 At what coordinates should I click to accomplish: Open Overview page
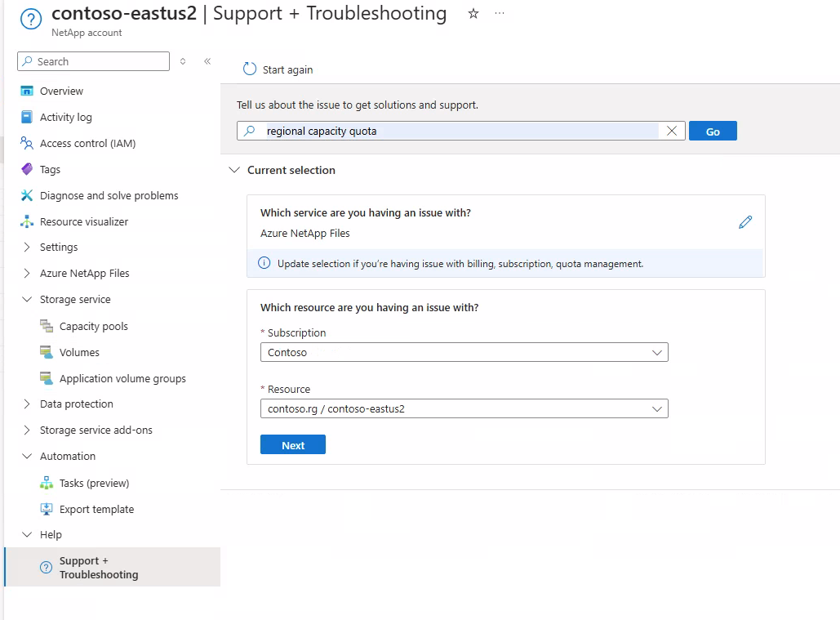tap(61, 91)
